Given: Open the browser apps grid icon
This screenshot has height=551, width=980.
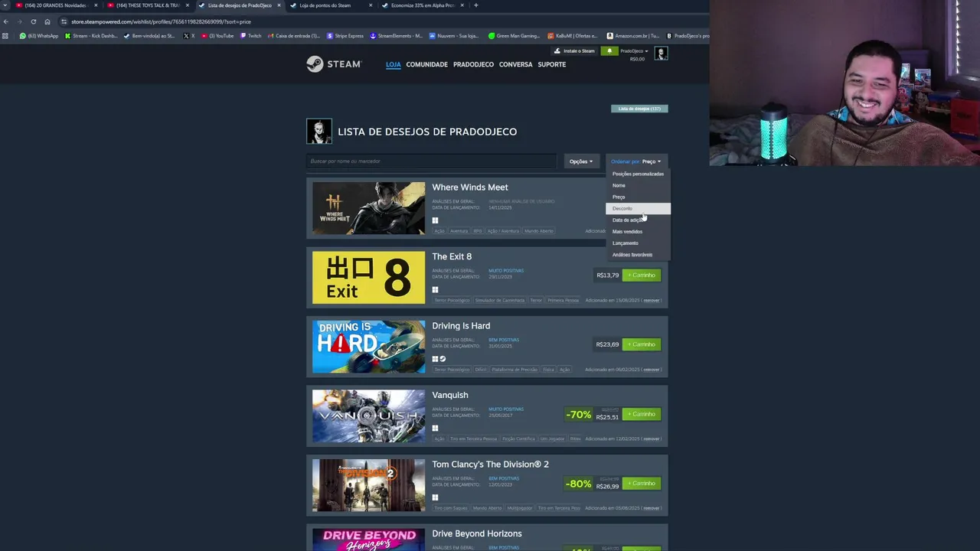Looking at the screenshot, I should 6,36.
